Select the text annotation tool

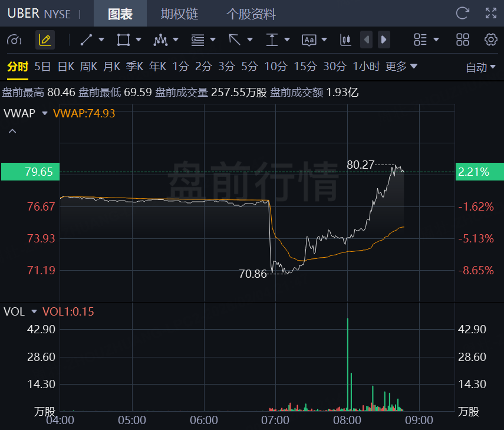point(309,40)
